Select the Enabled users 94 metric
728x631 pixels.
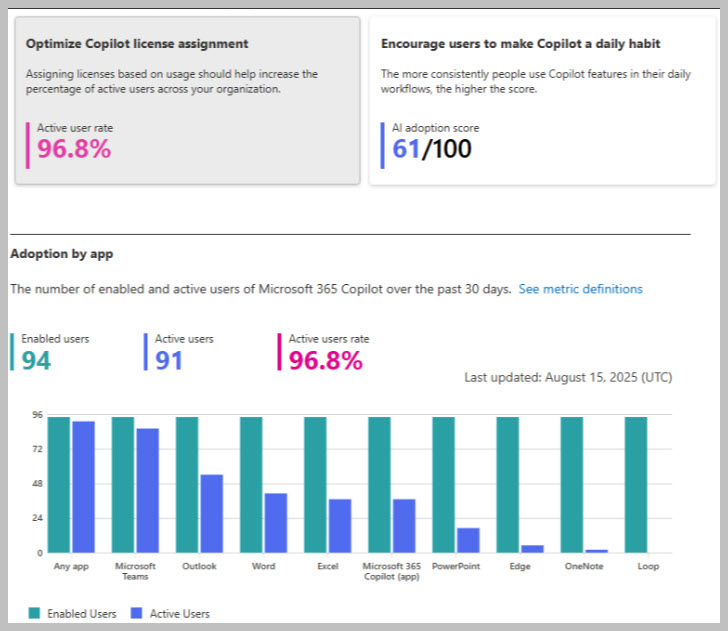[36, 360]
